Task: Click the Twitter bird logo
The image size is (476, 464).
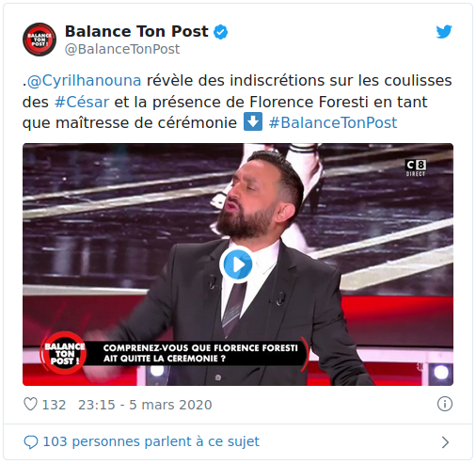Action: (x=444, y=31)
